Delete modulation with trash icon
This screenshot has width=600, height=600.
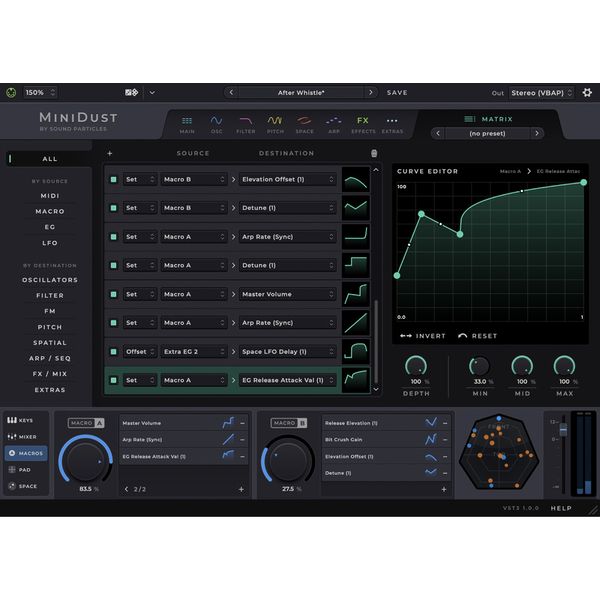click(374, 154)
